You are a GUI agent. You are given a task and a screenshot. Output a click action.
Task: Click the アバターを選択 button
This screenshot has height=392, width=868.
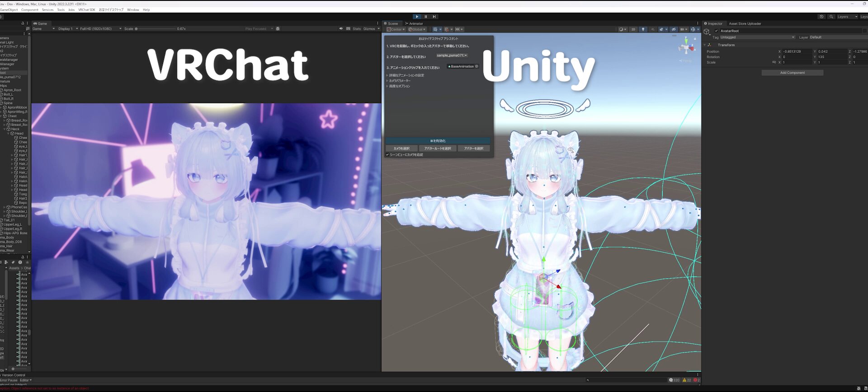click(474, 149)
